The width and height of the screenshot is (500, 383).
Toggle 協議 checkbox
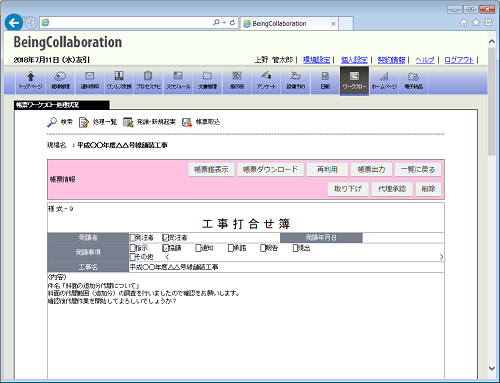click(165, 248)
